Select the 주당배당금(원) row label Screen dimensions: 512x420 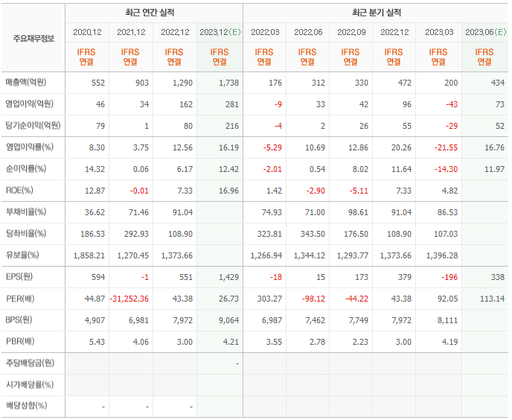[30, 363]
